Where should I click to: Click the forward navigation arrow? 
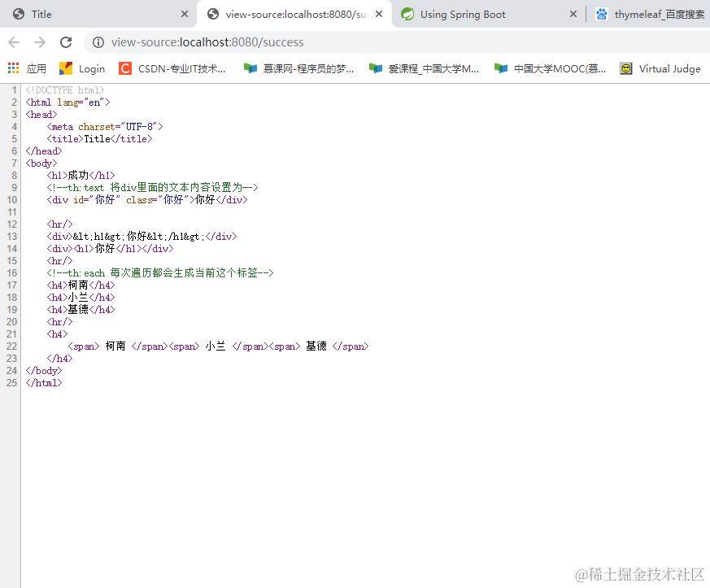[39, 42]
